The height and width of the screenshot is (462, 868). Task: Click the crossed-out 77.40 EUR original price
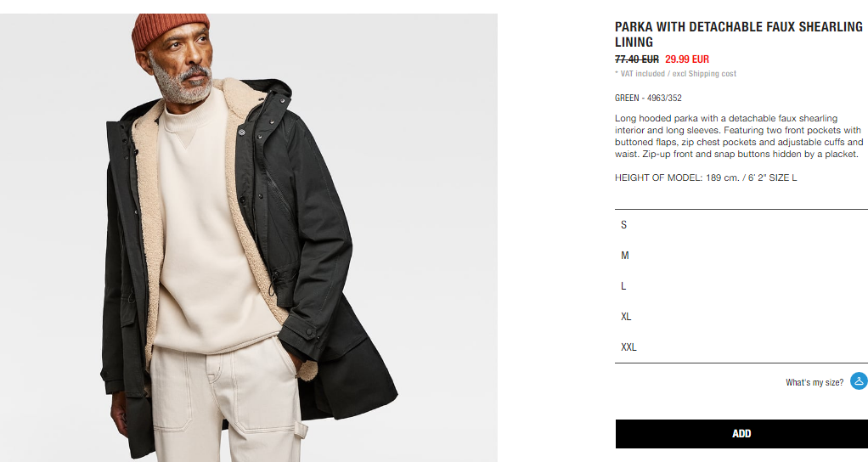637,59
